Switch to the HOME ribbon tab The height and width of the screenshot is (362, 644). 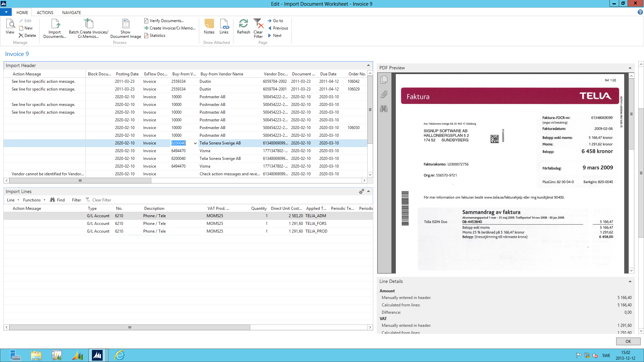pos(22,12)
